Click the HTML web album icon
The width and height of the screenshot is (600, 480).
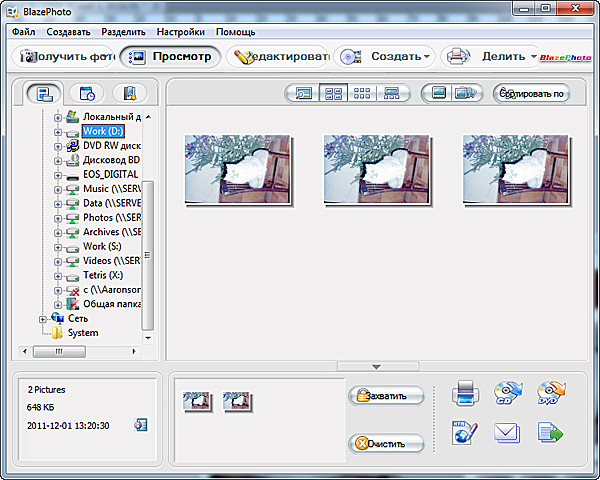pyautogui.click(x=466, y=433)
